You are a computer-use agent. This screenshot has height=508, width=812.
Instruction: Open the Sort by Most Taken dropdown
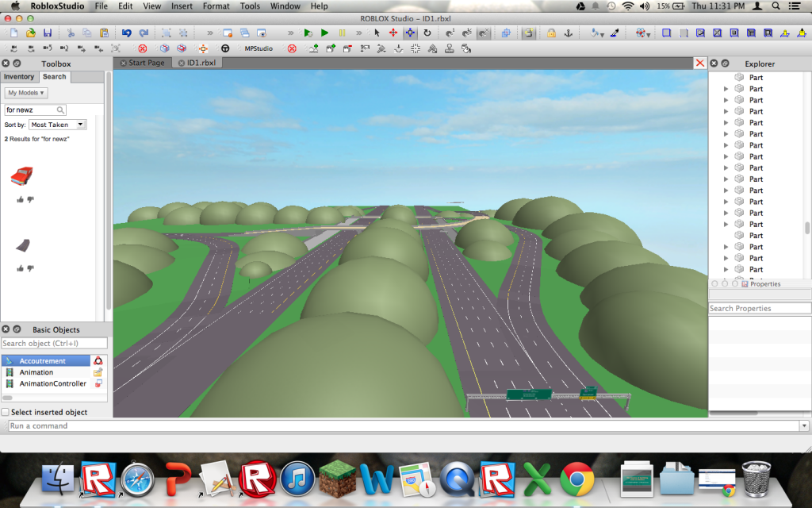57,125
